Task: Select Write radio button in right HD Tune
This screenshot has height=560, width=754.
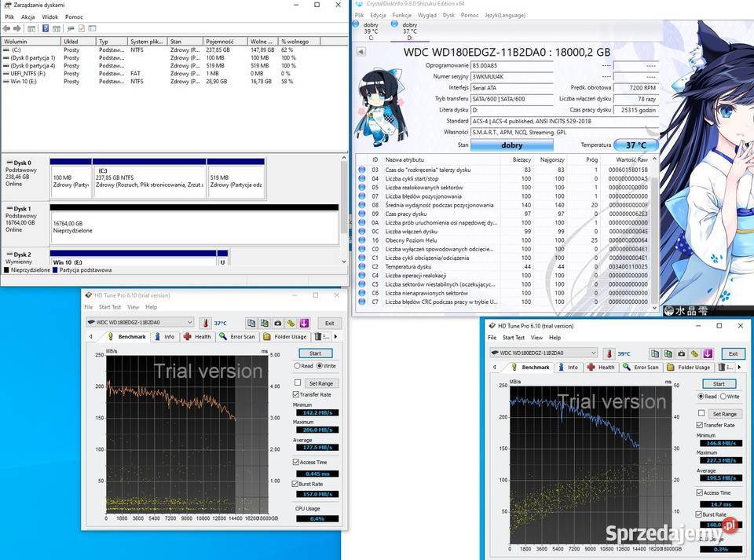Action: 723,397
